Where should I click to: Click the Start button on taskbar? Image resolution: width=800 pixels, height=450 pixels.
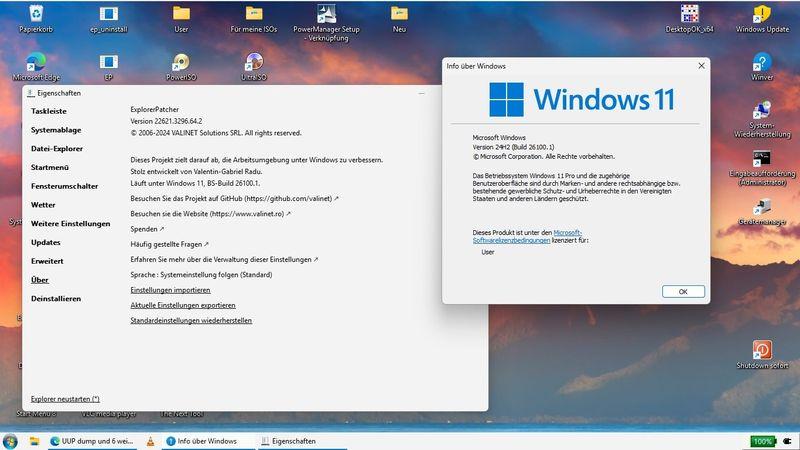(x=9, y=441)
